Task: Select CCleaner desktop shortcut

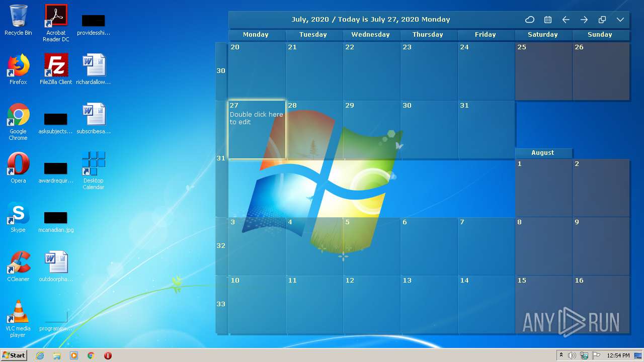Action: 18,266
